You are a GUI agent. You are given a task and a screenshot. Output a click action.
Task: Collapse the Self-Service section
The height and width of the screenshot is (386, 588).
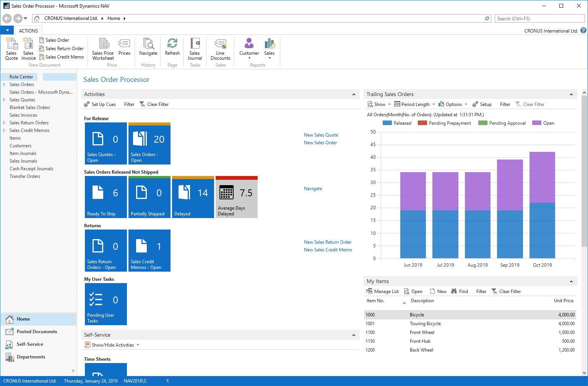tap(354, 335)
